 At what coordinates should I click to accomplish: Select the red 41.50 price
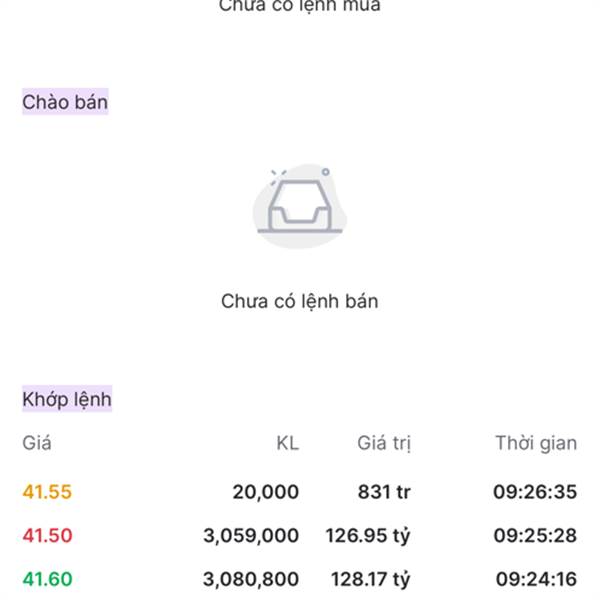[47, 535]
